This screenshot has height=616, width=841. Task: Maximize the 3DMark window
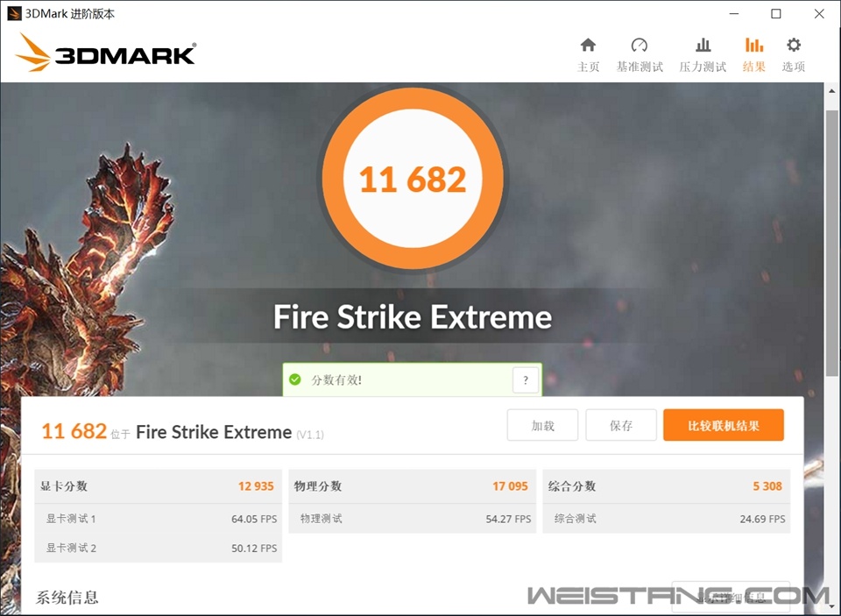[775, 14]
